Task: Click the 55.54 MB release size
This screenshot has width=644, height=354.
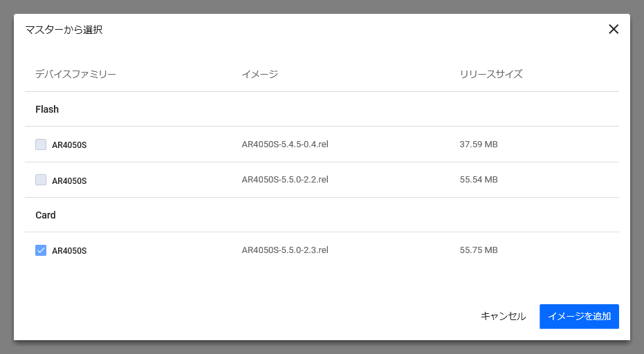Action: coord(479,180)
